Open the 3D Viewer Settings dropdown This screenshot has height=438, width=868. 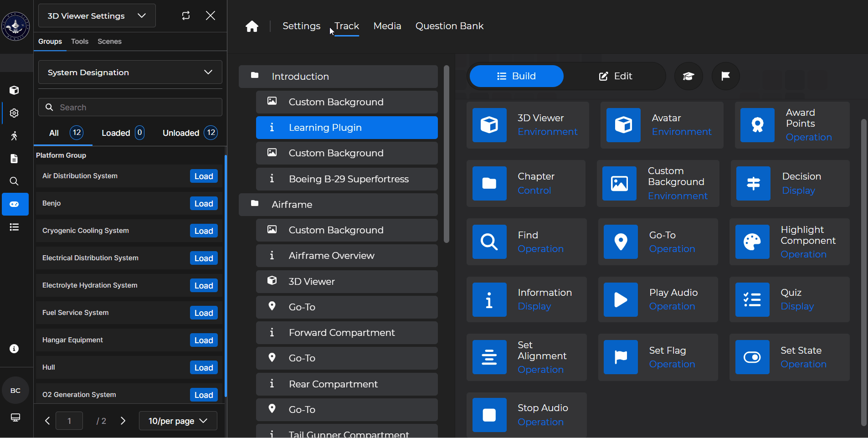(x=97, y=15)
